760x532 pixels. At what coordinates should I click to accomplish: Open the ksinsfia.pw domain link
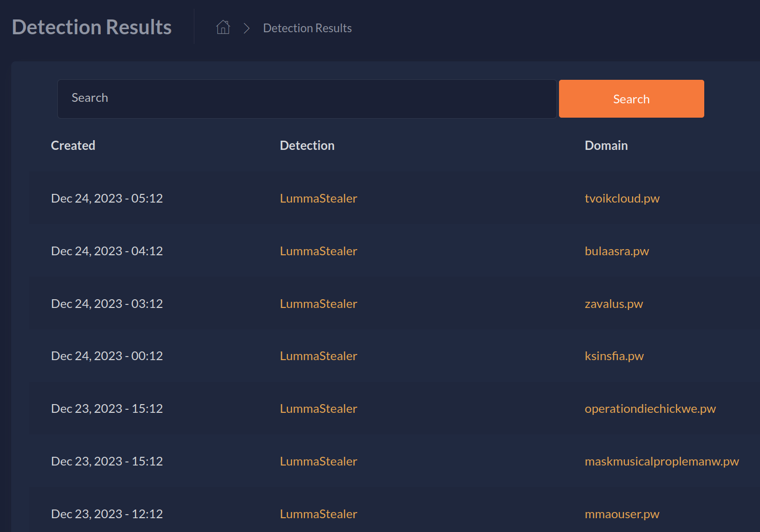(x=614, y=356)
